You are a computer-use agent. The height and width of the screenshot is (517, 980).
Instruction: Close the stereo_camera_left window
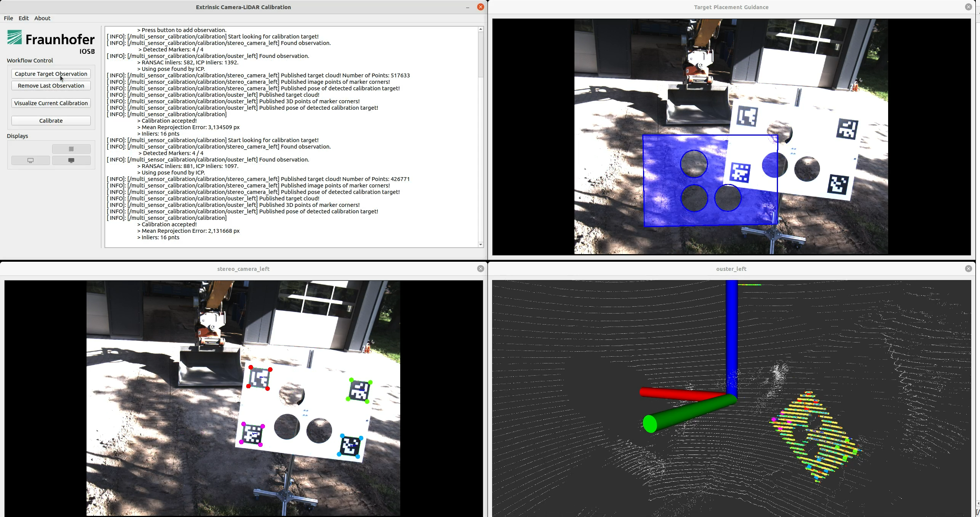pos(480,269)
